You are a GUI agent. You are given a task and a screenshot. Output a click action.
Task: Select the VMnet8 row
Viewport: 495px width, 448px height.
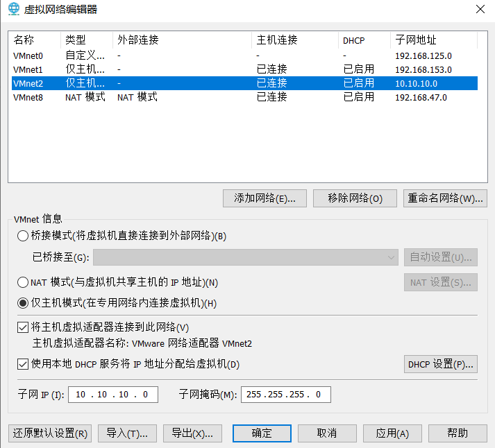244,97
